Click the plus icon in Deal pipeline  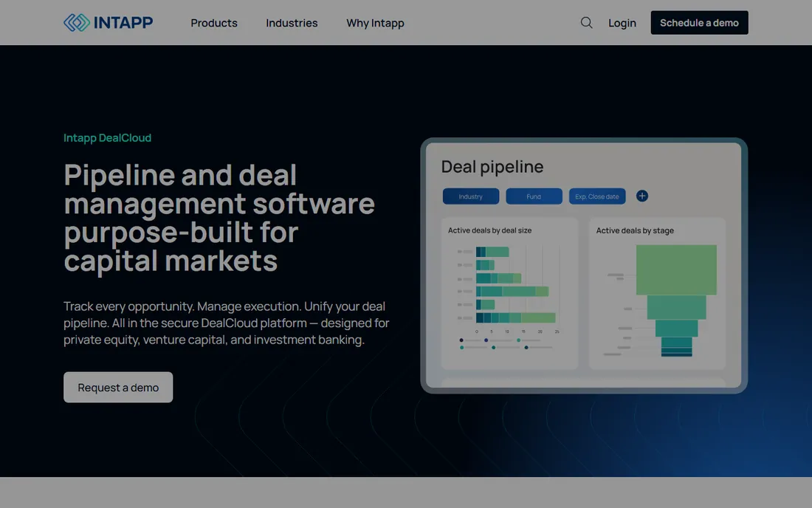(642, 196)
